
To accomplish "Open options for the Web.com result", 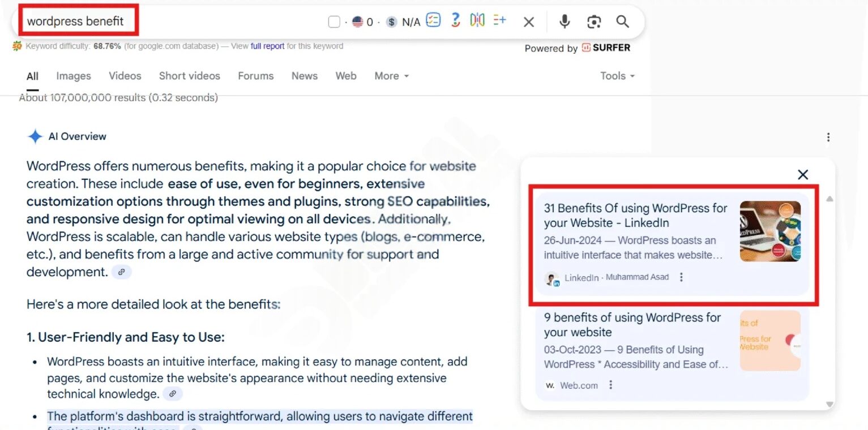I will coord(610,385).
